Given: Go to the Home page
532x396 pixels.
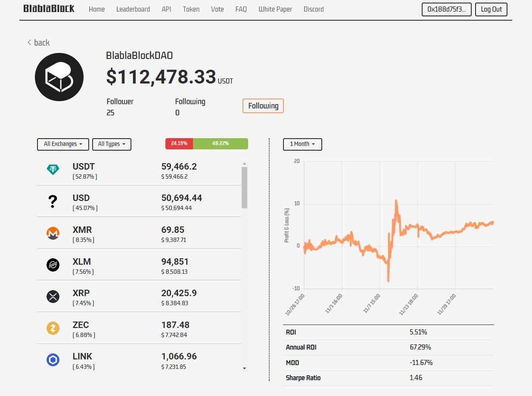Looking at the screenshot, I should coord(96,9).
